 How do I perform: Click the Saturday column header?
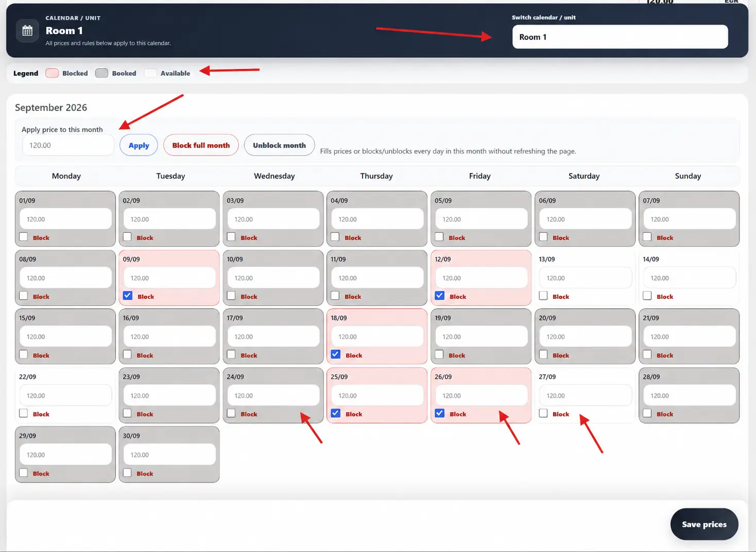(584, 176)
